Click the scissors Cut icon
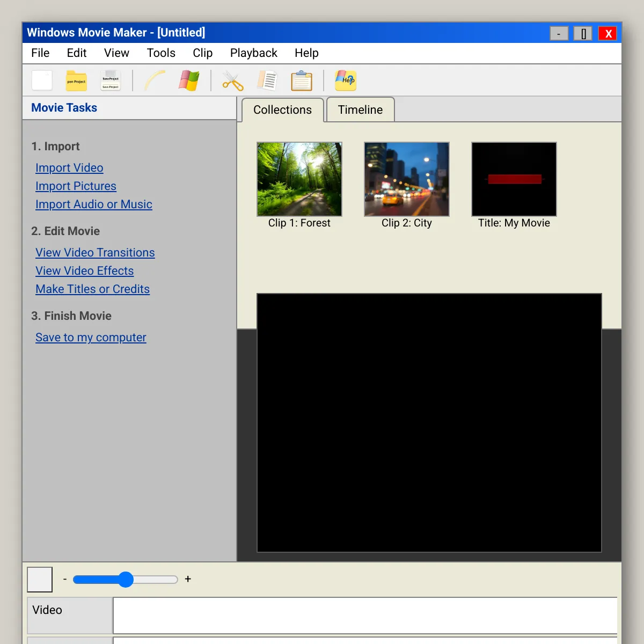 tap(233, 80)
